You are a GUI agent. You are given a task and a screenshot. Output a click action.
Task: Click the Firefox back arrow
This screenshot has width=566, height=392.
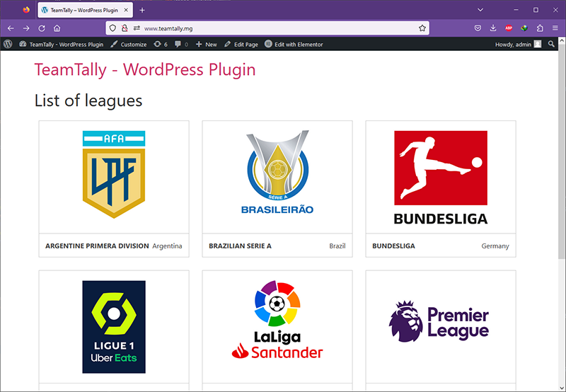coord(11,28)
